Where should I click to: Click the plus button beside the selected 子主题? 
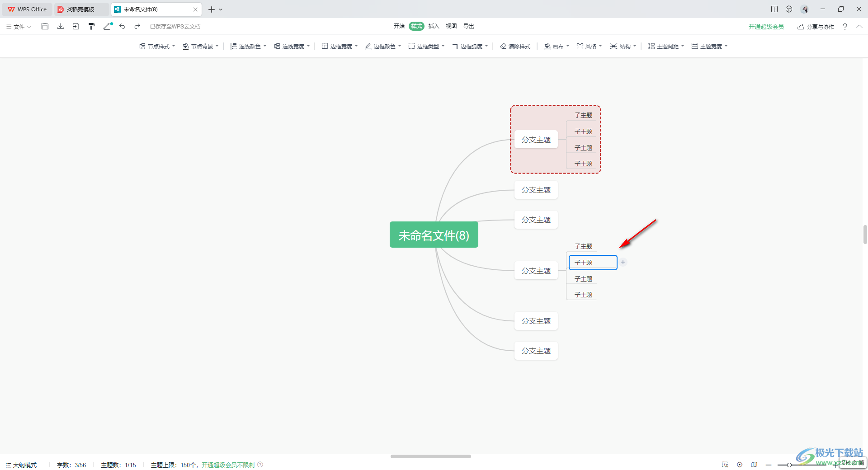(623, 262)
